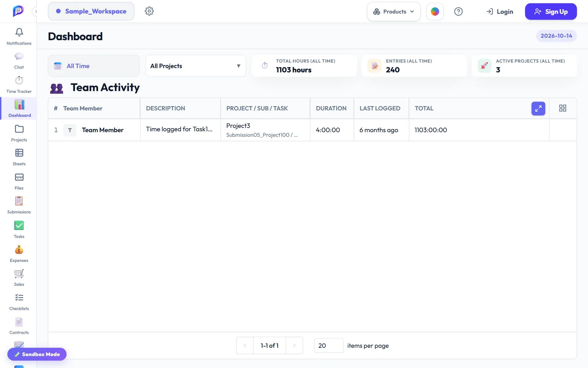Open the Sample_Workspace selector
The image size is (588, 368).
91,11
